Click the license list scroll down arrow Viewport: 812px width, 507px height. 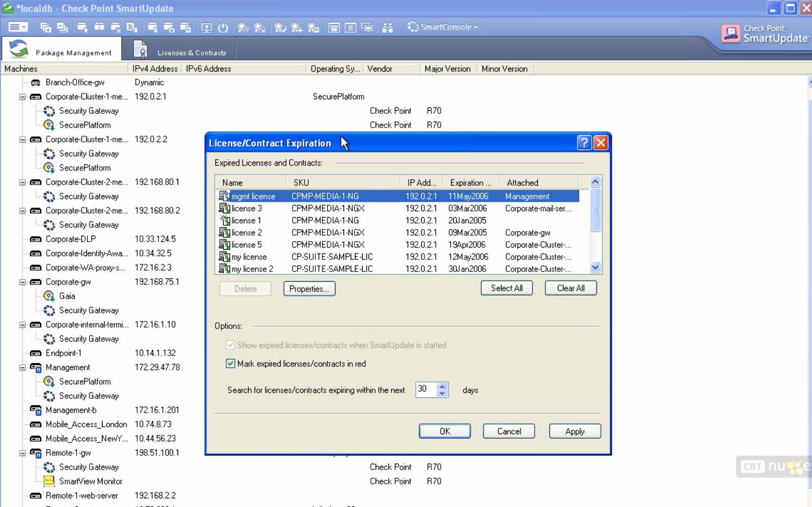click(x=595, y=267)
